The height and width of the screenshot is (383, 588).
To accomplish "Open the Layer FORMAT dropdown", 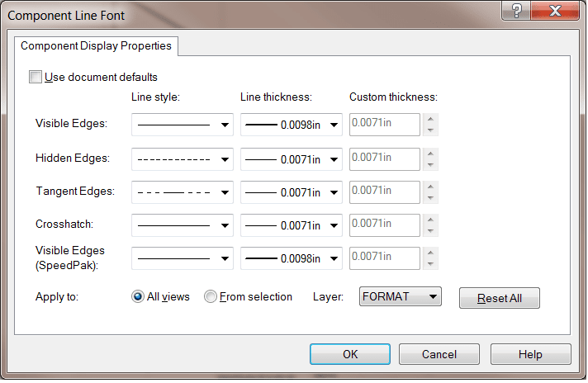I will 401,297.
